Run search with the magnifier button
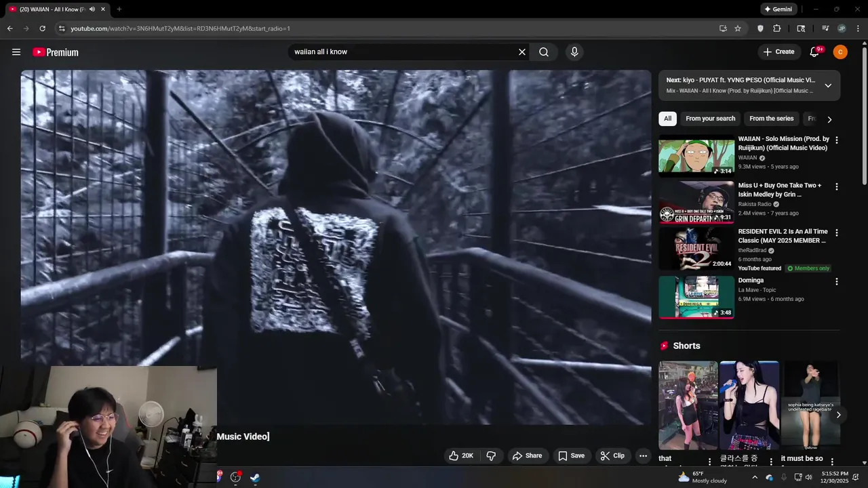Screen dimensions: 868x488 pyautogui.click(x=544, y=52)
